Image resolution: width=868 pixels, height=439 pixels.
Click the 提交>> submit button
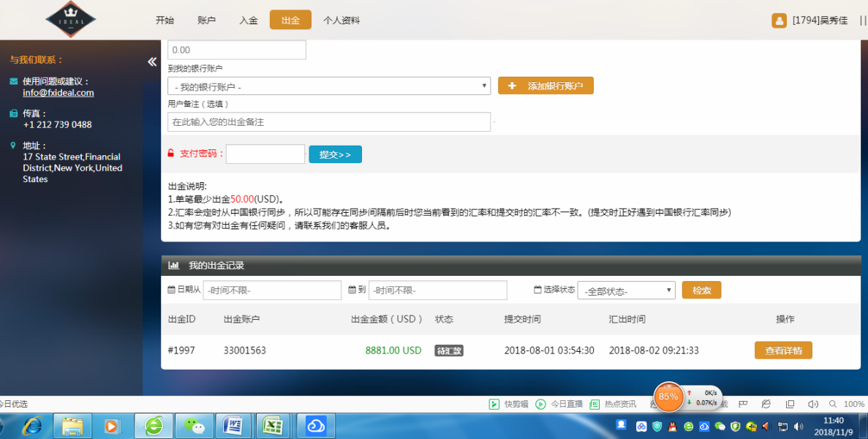(x=335, y=154)
